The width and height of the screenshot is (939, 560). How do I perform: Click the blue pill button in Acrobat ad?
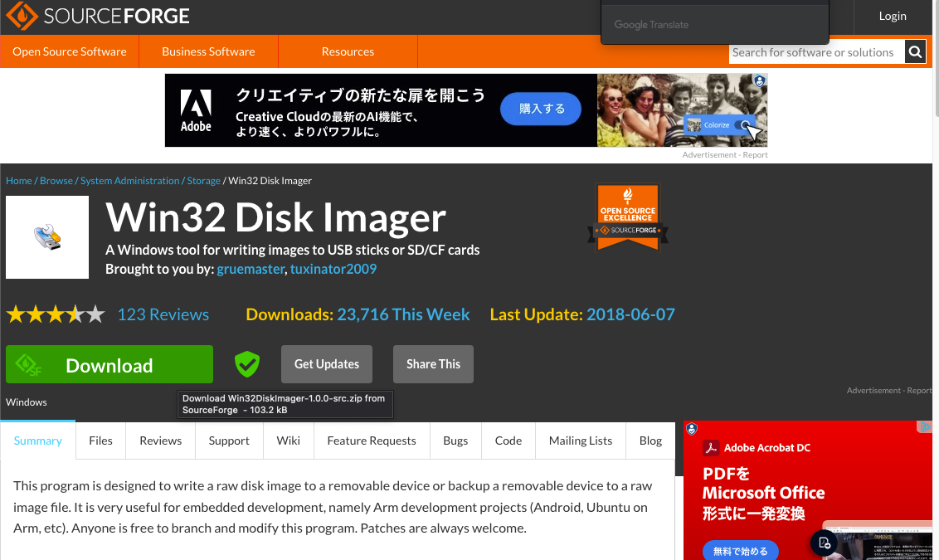(x=740, y=550)
